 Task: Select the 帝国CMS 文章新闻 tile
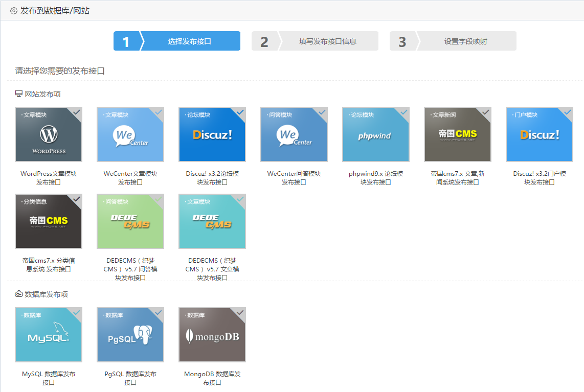tap(458, 134)
